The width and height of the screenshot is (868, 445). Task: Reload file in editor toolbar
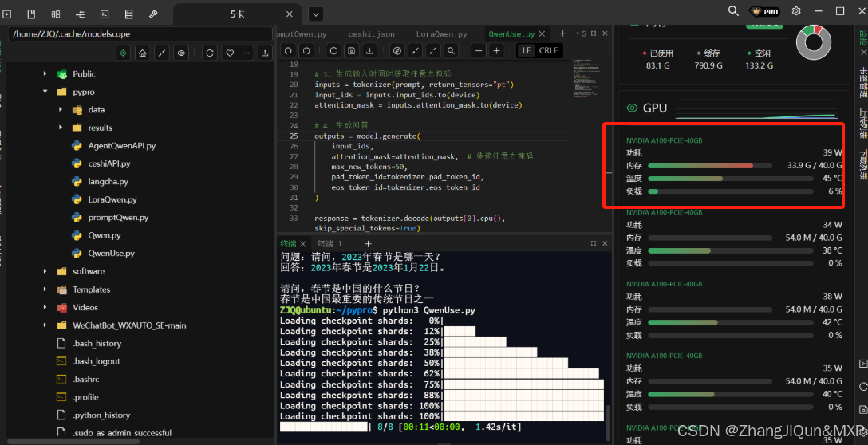[x=333, y=51]
